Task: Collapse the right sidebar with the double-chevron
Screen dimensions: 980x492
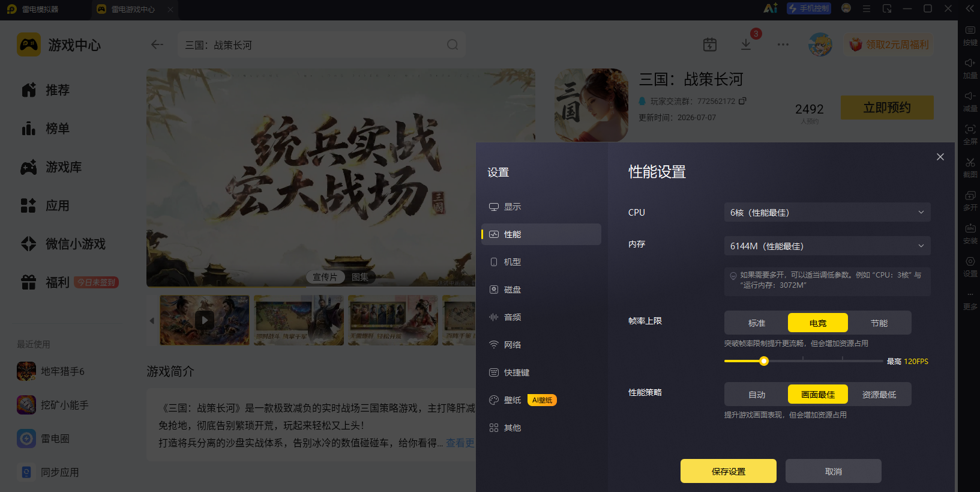Action: (x=970, y=8)
